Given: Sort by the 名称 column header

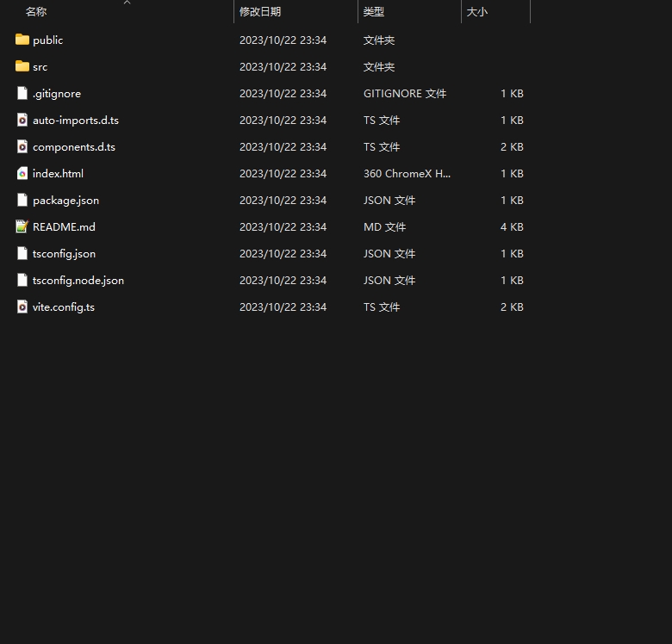Looking at the screenshot, I should point(36,12).
